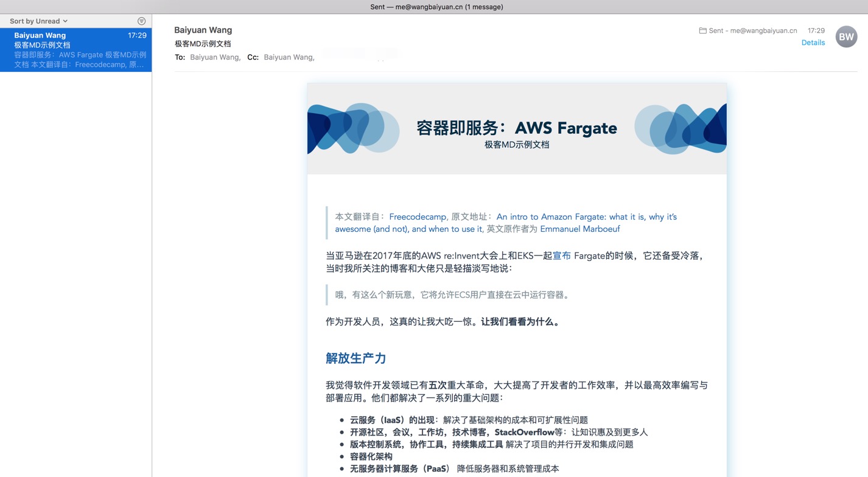The width and height of the screenshot is (868, 477).
Task: Click the bullet starting 无服务器计算服务（PaaS）
Action: pos(454,468)
